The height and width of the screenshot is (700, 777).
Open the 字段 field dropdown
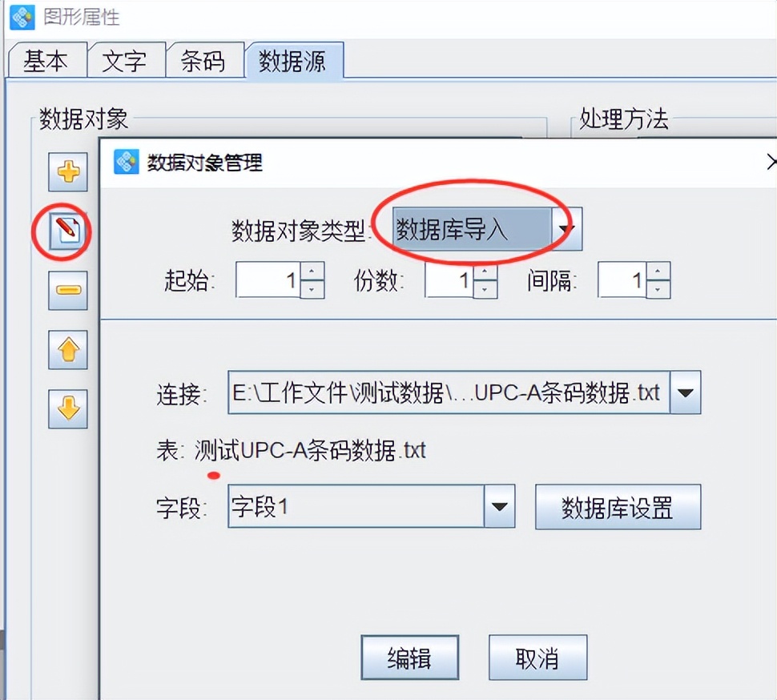coord(499,506)
